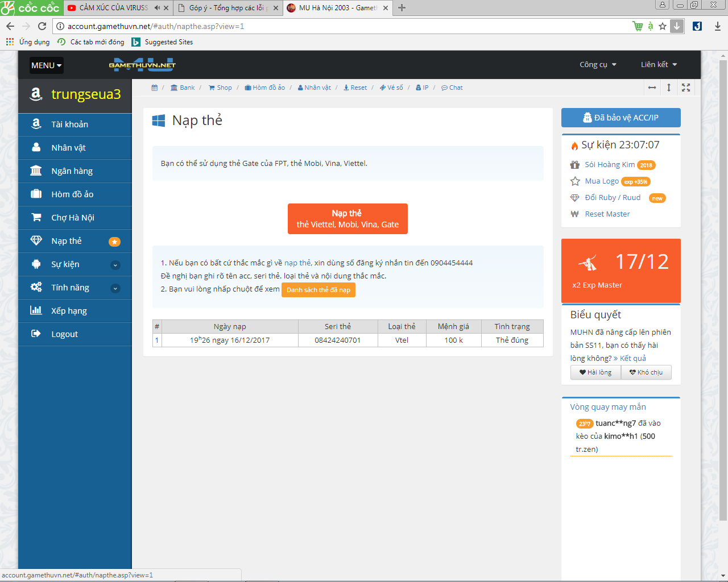Expand the Công cụ dropdown
728x582 pixels.
[x=598, y=65]
